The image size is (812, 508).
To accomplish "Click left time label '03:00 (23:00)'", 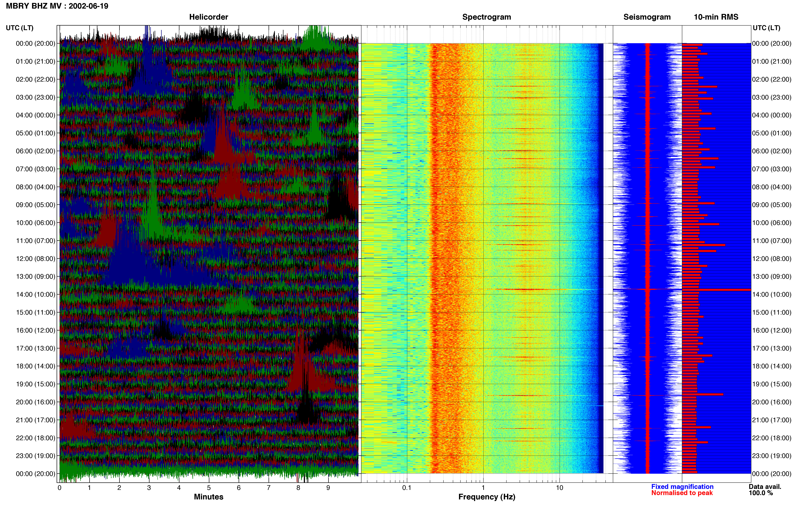I will 36,97.
